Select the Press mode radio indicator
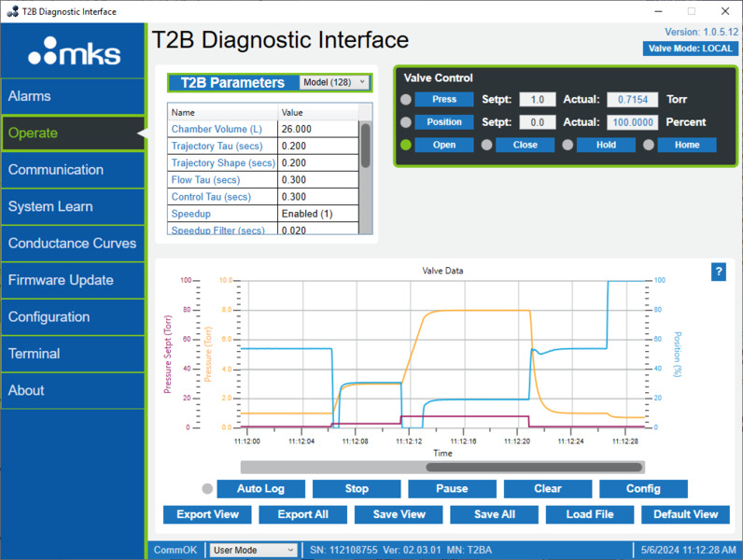 coord(406,100)
